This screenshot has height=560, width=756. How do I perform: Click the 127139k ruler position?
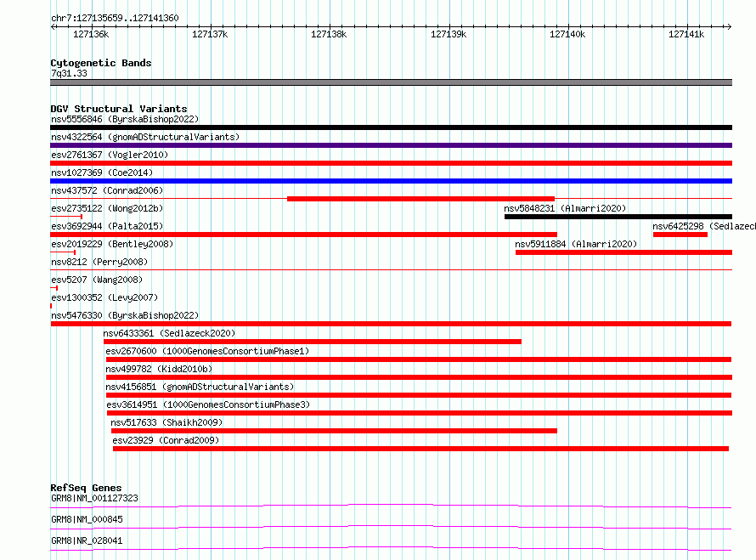point(449,34)
